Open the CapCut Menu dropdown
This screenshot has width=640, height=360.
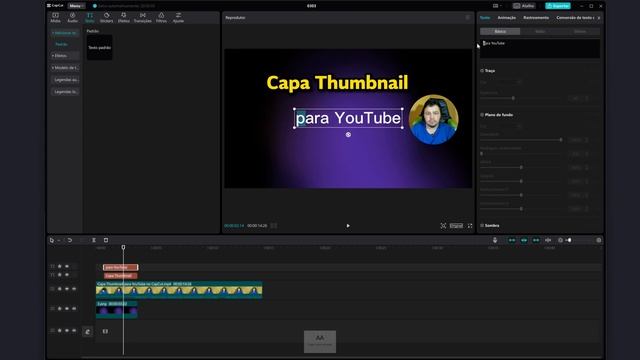(x=76, y=6)
